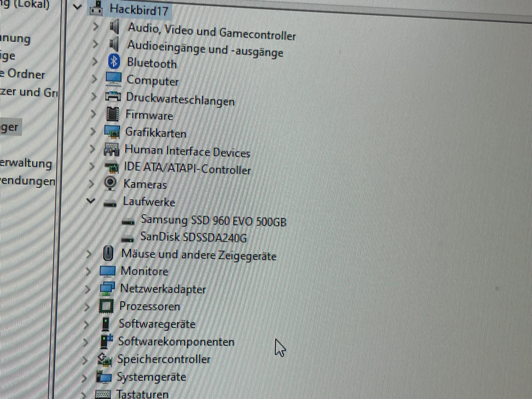
Task: Expand the Speichercontroller node
Action: [x=85, y=360]
